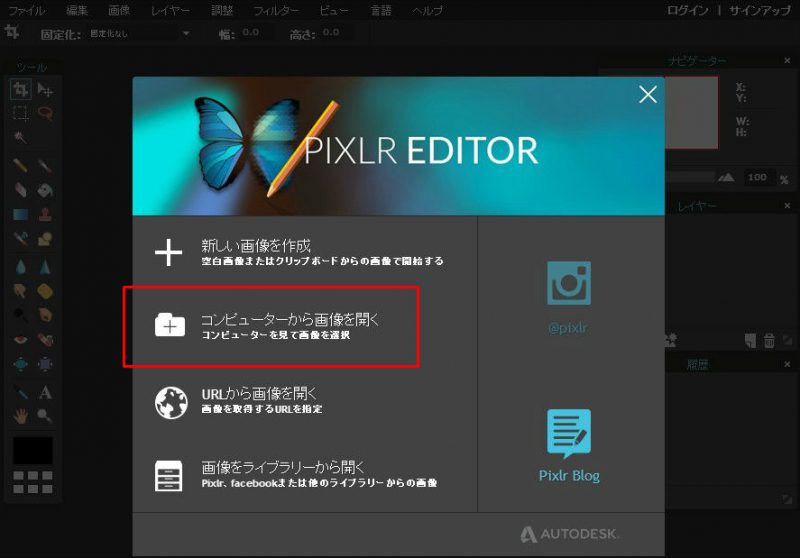Select the Dodge tool

click(x=20, y=315)
